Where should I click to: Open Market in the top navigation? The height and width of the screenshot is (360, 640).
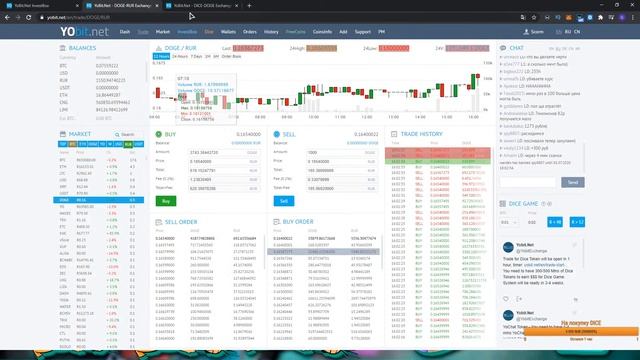click(162, 32)
